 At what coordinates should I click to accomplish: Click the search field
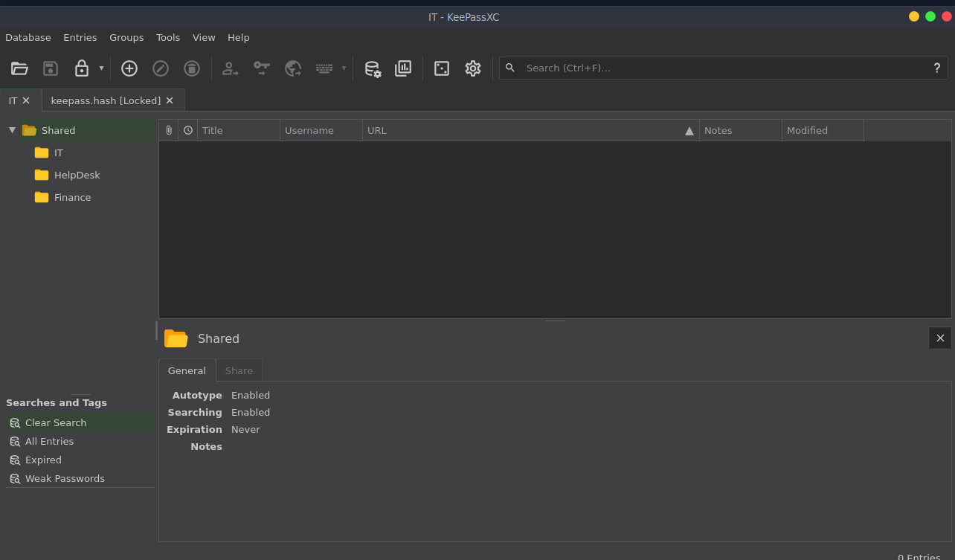point(723,68)
